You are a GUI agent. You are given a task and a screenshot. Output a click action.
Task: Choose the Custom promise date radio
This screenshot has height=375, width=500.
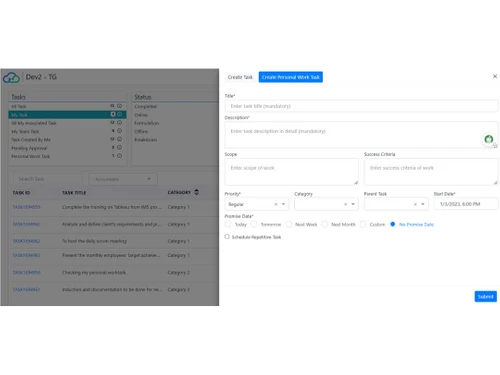(x=363, y=224)
